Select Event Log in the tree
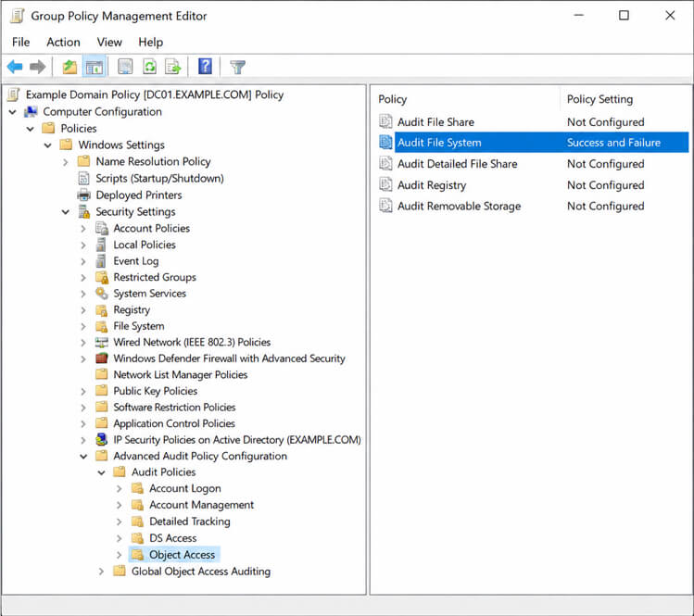This screenshot has width=694, height=616. 136,261
